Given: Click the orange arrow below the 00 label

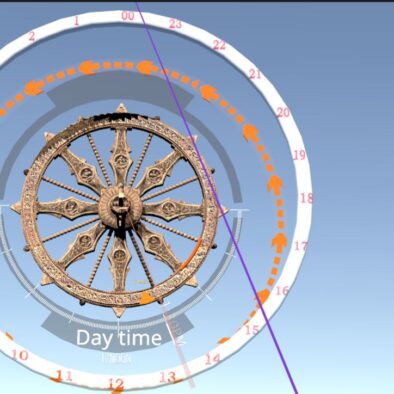Looking at the screenshot, I should (x=147, y=67).
